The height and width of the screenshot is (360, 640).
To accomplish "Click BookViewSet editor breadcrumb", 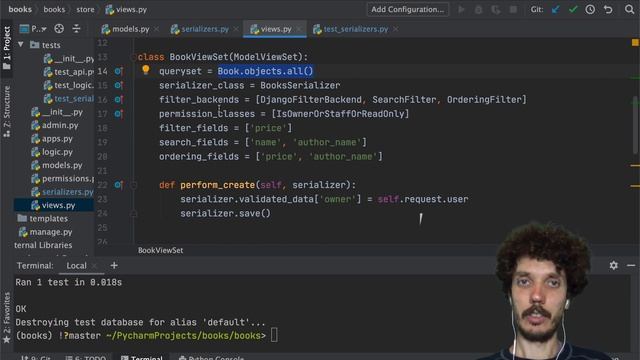I will (160, 250).
